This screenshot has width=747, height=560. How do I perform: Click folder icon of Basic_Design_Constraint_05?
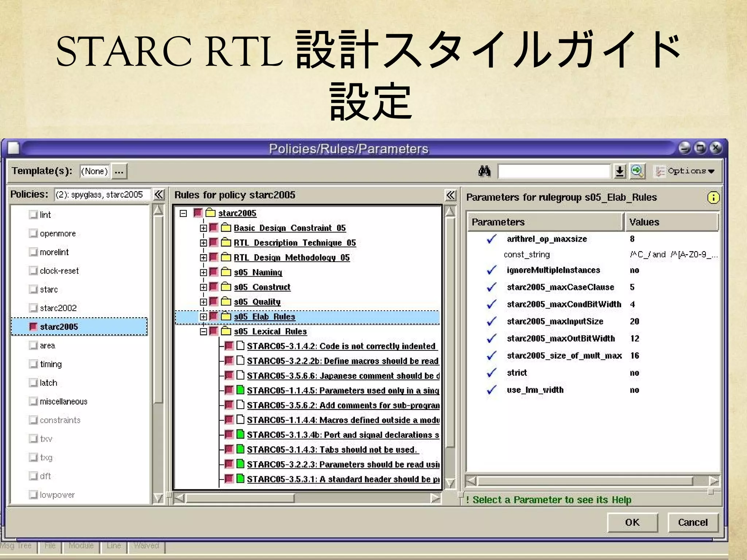coord(226,227)
